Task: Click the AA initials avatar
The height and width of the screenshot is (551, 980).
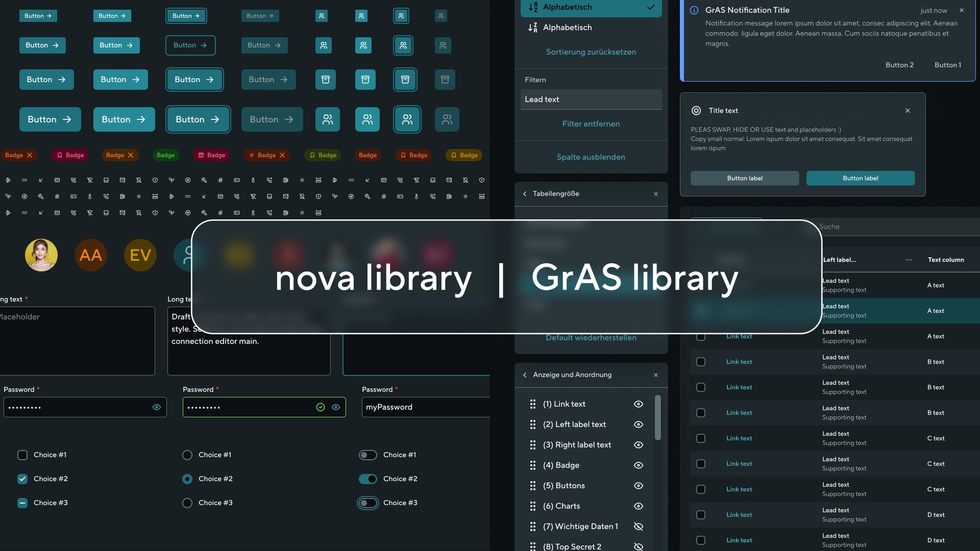Action: click(x=91, y=255)
